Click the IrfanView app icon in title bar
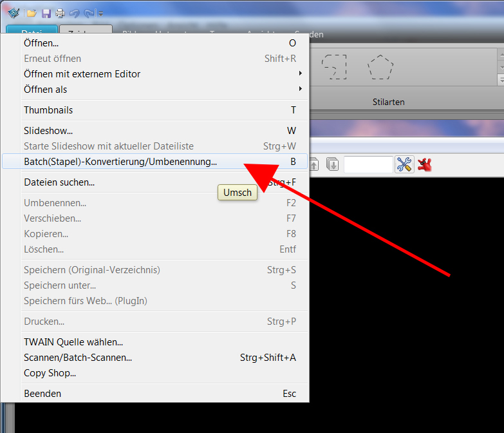504x433 pixels. 13,13
